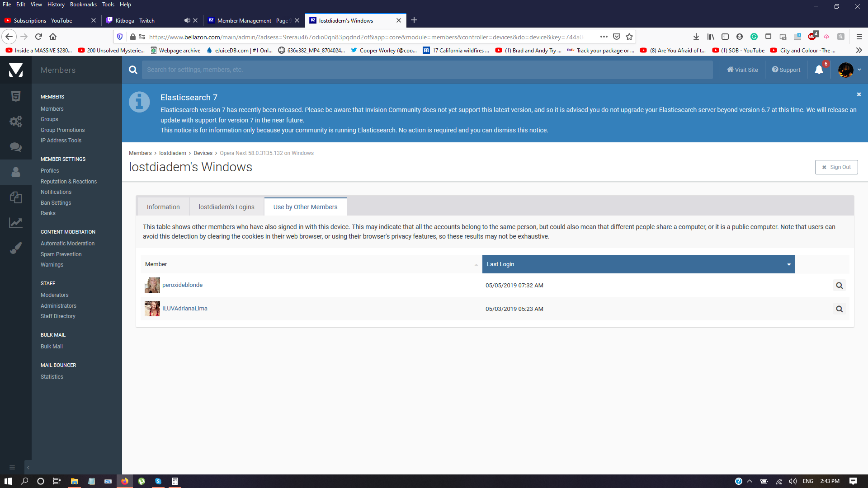Switch to the Information tab
The height and width of the screenshot is (488, 868).
(x=163, y=207)
